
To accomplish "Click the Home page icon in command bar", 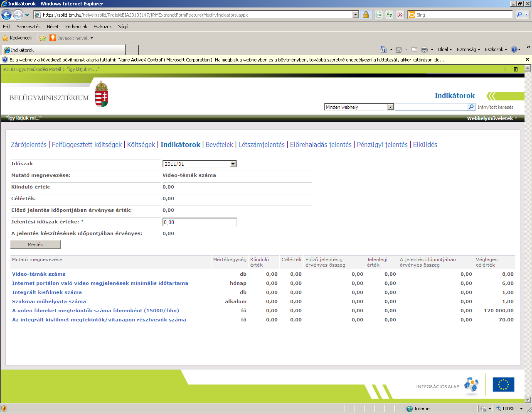I will [x=384, y=49].
